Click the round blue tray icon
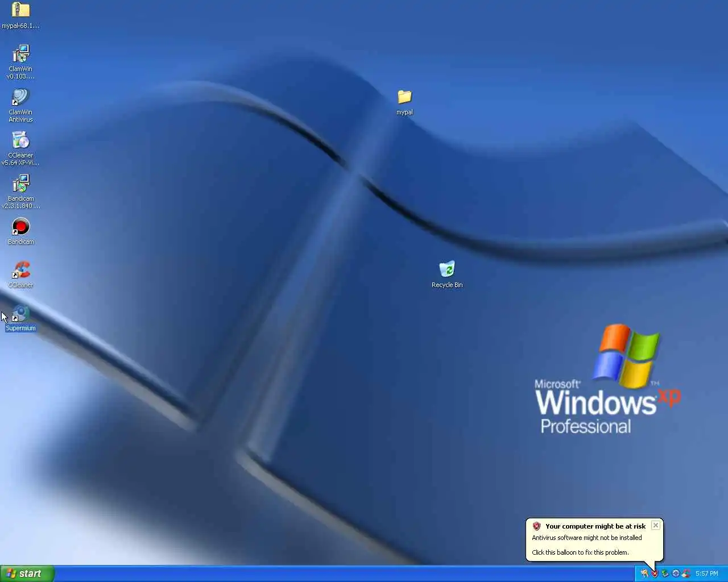 pyautogui.click(x=676, y=573)
